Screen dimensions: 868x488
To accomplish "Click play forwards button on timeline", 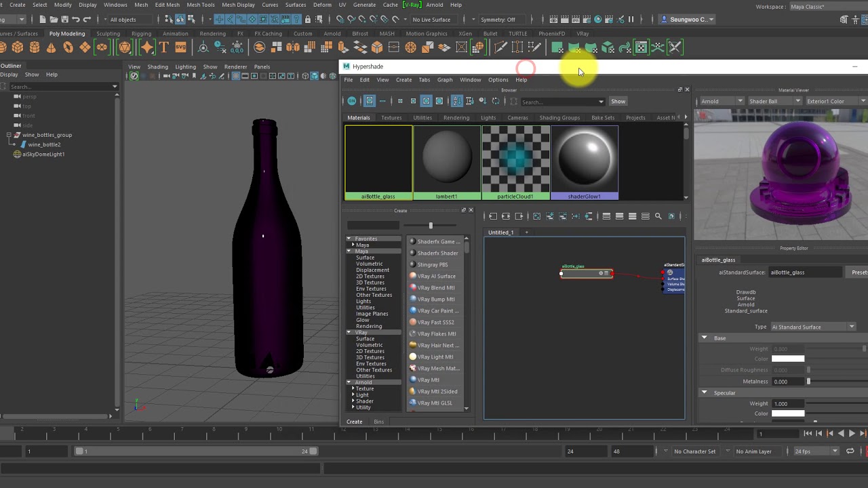I will (852, 434).
